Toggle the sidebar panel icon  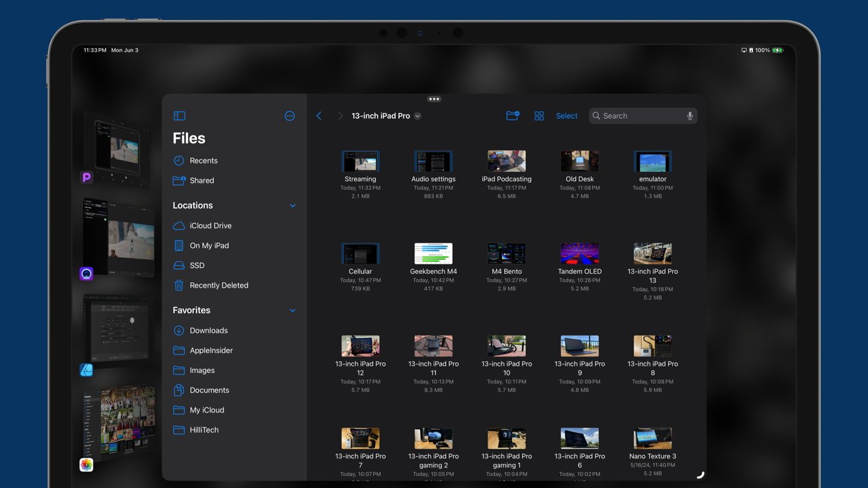coord(179,116)
